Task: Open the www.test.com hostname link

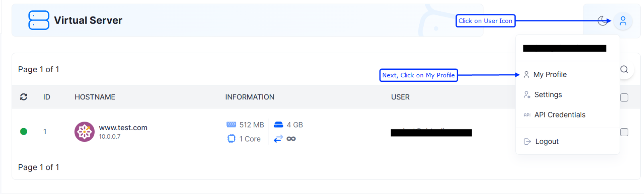Action: pos(123,128)
